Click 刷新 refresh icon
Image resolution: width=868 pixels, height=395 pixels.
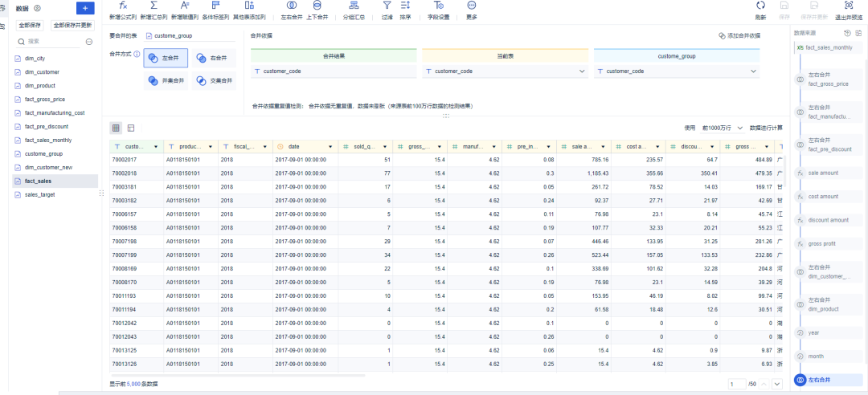pos(760,5)
